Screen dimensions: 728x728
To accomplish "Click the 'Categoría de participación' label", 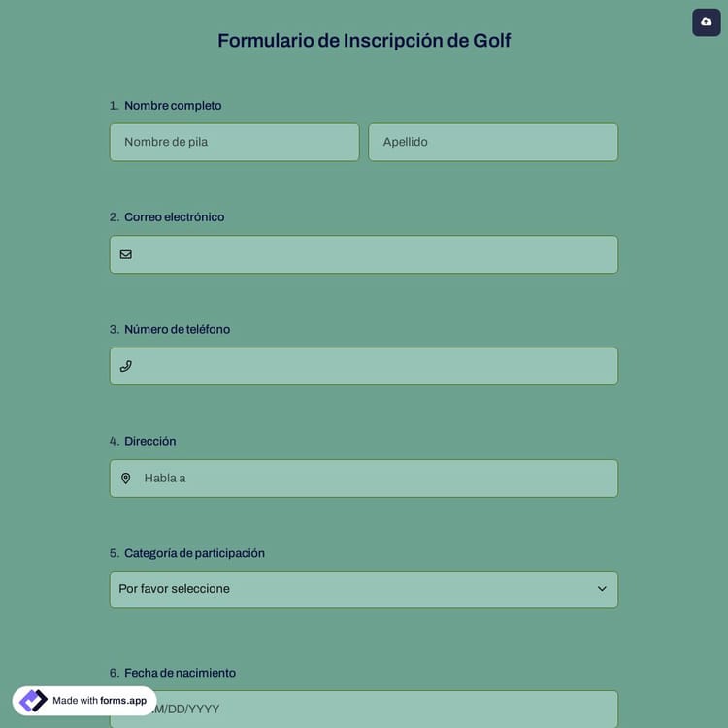I will coord(194,553).
